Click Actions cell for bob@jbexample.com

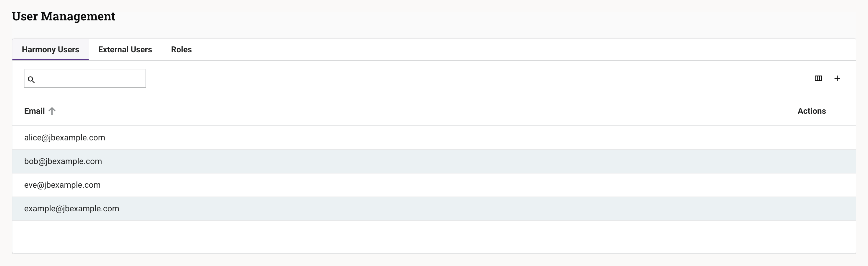811,161
